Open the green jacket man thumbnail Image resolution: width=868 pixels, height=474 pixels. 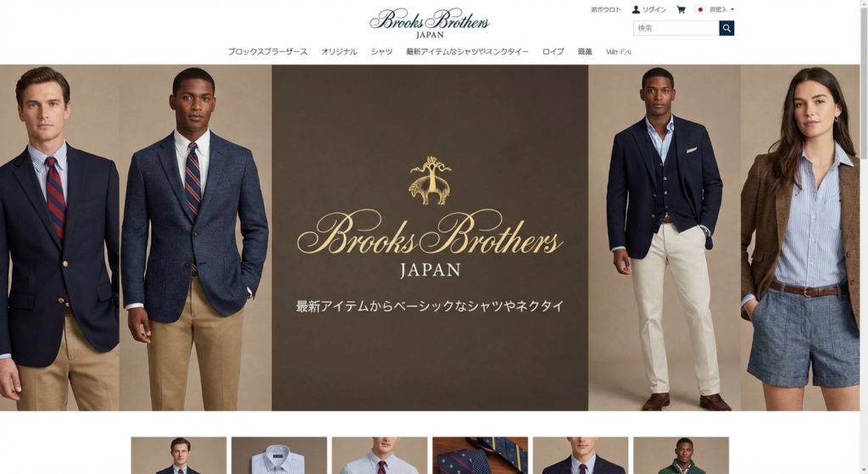(681, 455)
